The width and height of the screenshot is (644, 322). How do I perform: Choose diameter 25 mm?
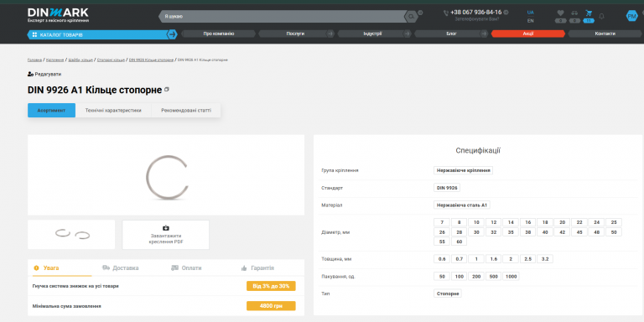(x=614, y=222)
